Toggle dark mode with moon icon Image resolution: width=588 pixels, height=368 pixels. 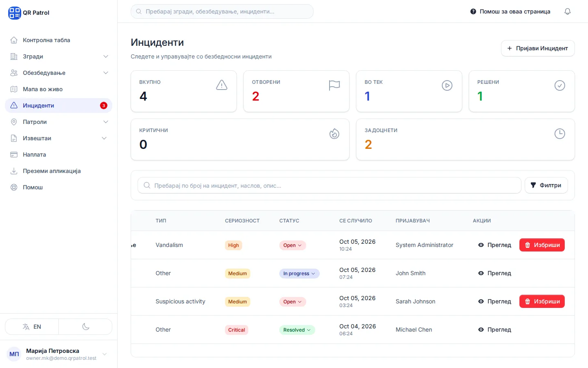click(86, 327)
